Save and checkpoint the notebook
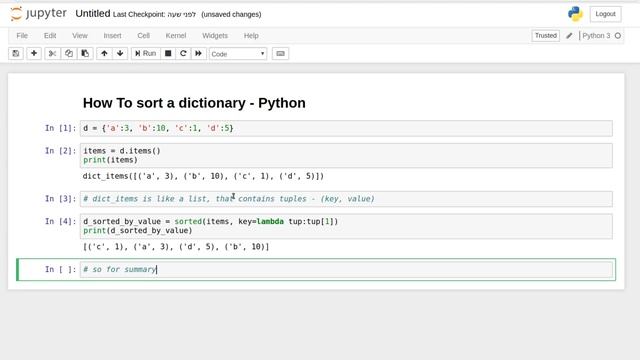 point(16,53)
